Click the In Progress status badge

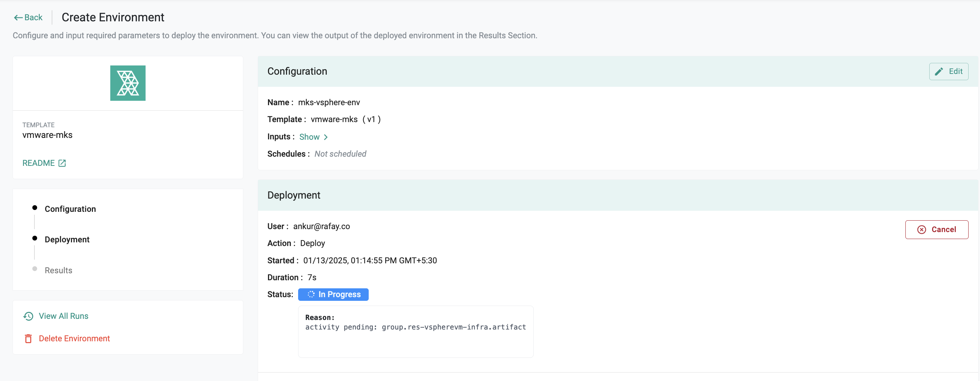(x=333, y=294)
